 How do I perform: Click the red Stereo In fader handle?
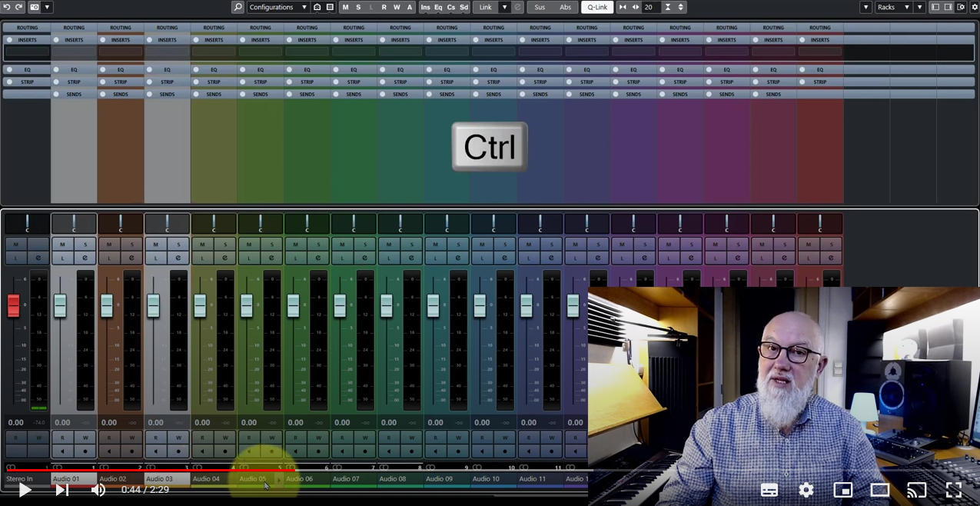[14, 305]
